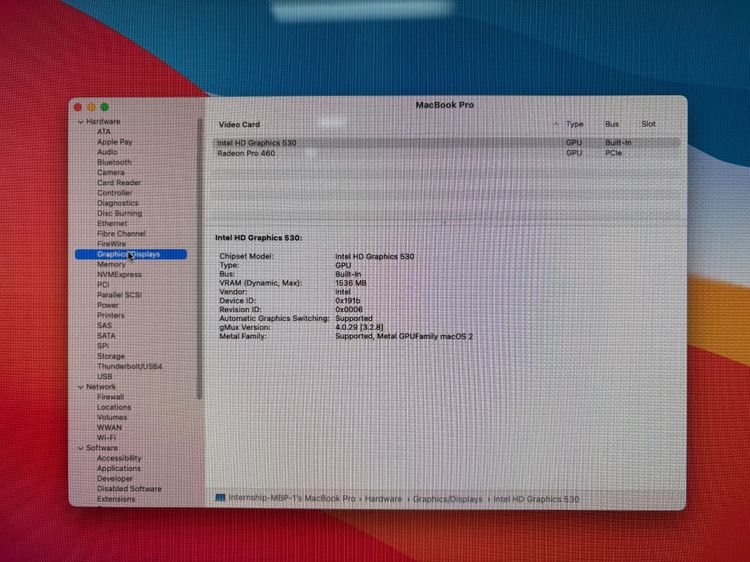Open Developer under Software
750x562 pixels.
(115, 479)
